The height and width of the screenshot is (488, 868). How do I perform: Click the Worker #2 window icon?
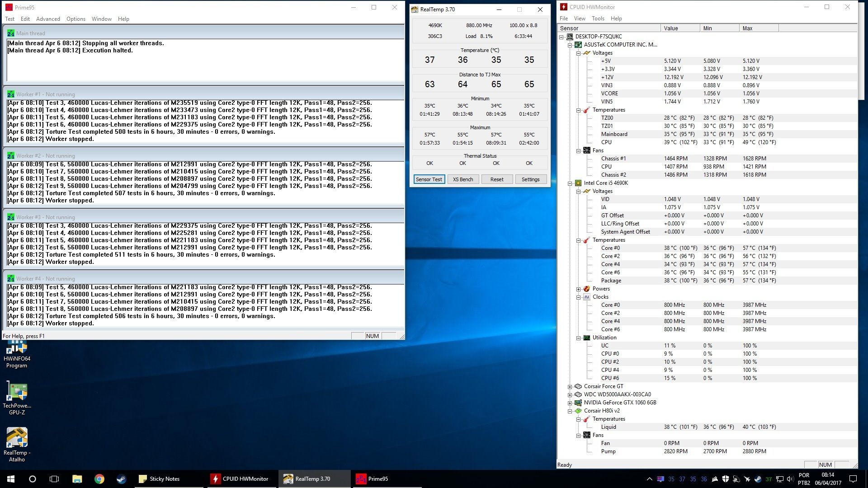10,156
